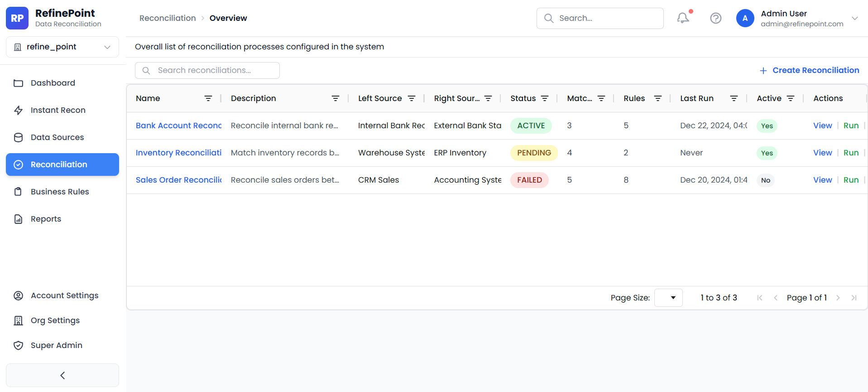Open Bank Account Reconciliation link

(179, 126)
